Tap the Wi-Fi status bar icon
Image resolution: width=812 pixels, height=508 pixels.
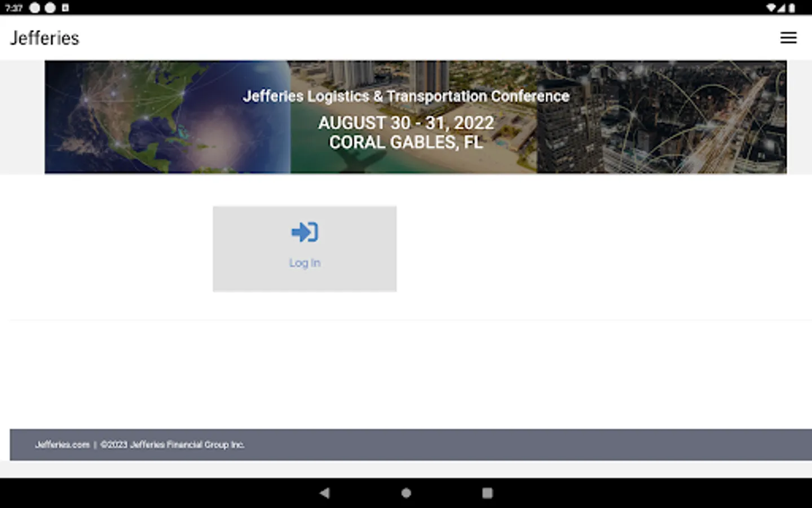[x=771, y=8]
